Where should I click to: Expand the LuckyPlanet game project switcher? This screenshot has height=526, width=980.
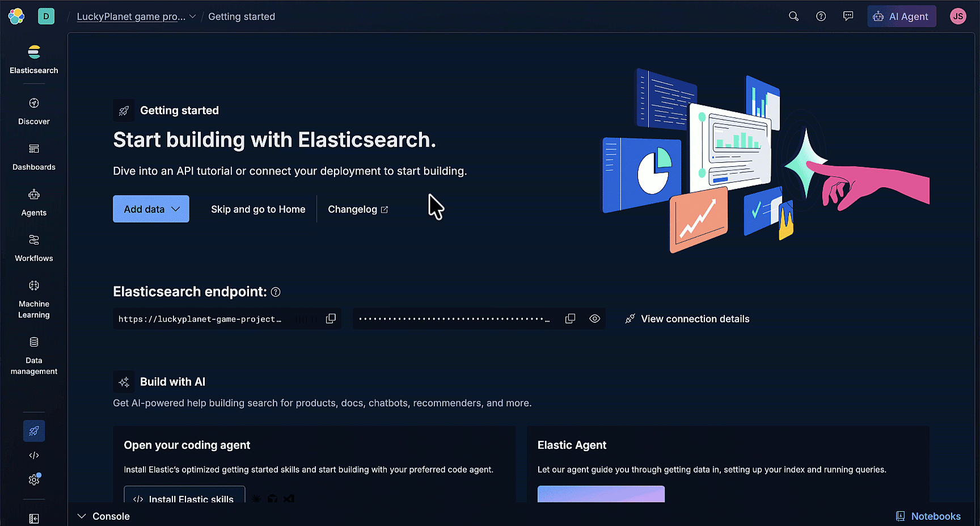tap(137, 16)
